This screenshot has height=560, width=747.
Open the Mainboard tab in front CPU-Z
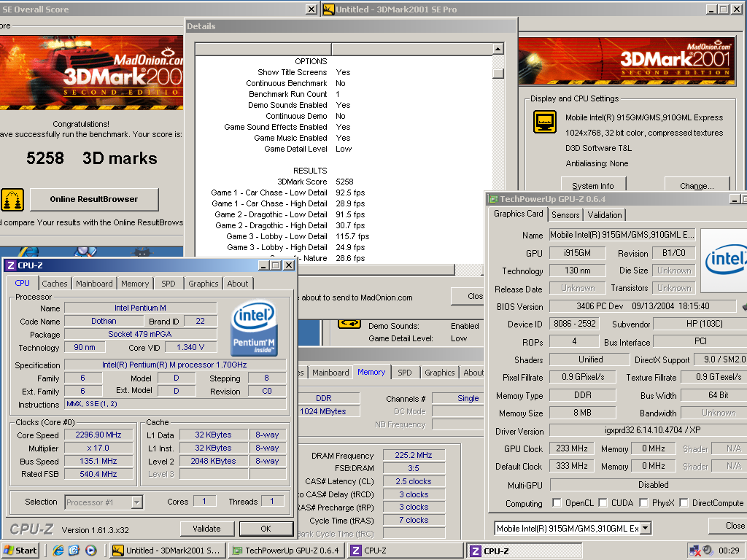click(94, 284)
